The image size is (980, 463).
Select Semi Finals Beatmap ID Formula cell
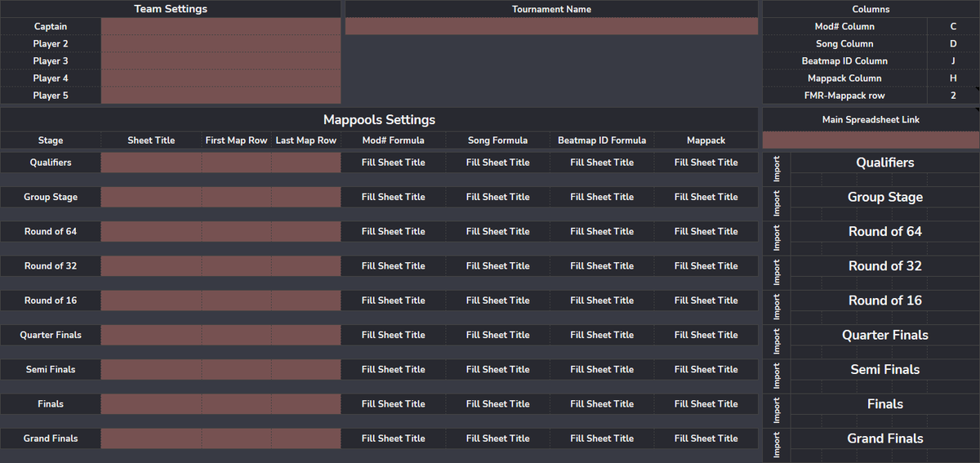602,369
